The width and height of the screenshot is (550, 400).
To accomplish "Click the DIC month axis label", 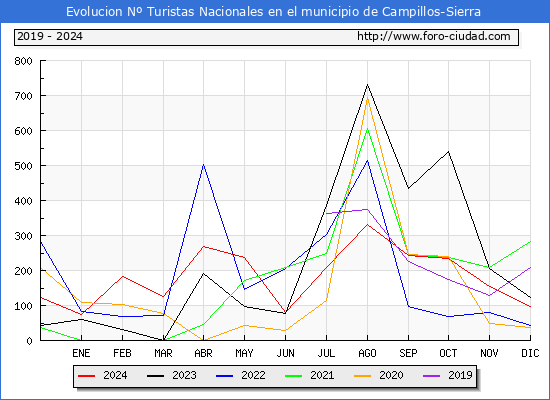I will pos(530,353).
